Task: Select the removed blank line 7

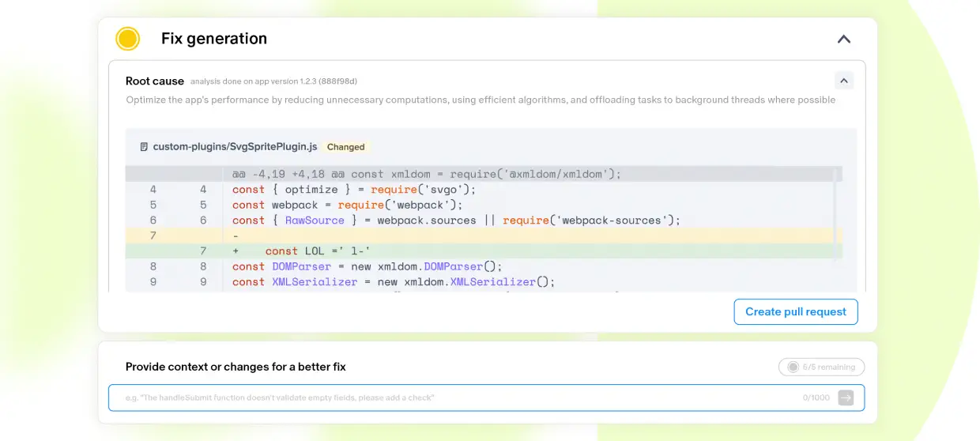Action: coord(484,236)
